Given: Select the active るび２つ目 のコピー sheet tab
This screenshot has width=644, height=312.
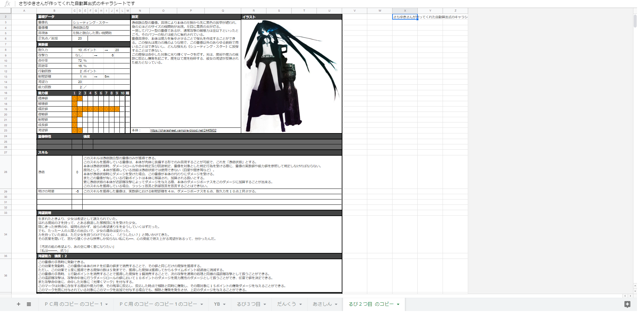Looking at the screenshot, I should click(x=371, y=304).
